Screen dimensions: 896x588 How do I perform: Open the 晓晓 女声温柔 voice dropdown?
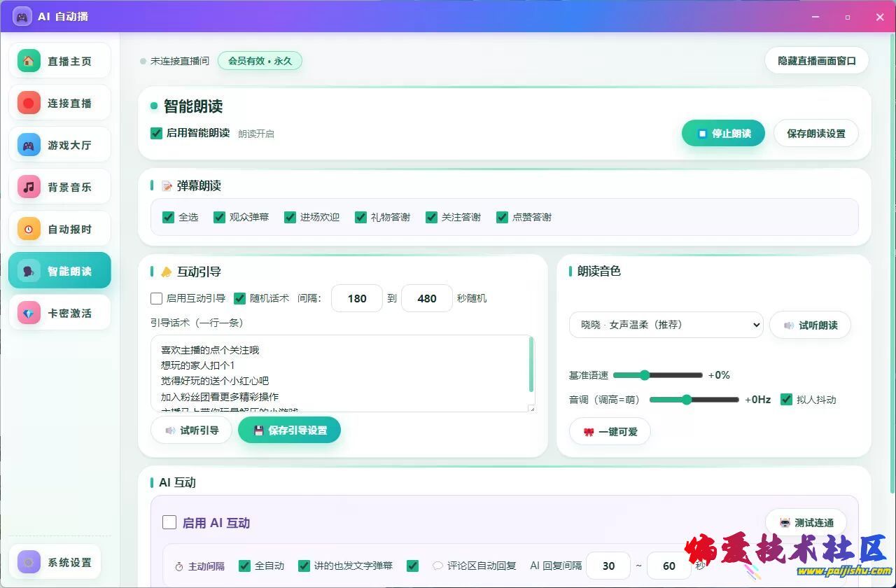(666, 325)
